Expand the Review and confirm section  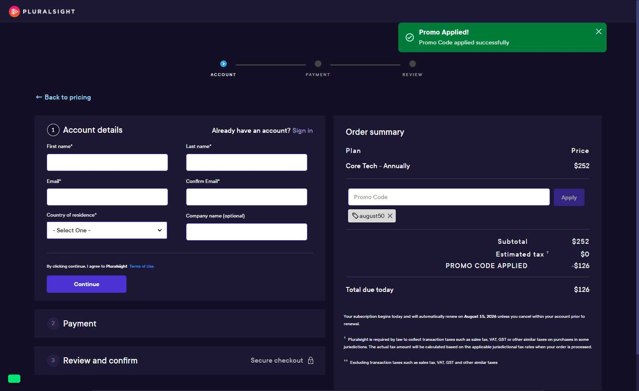(180, 360)
